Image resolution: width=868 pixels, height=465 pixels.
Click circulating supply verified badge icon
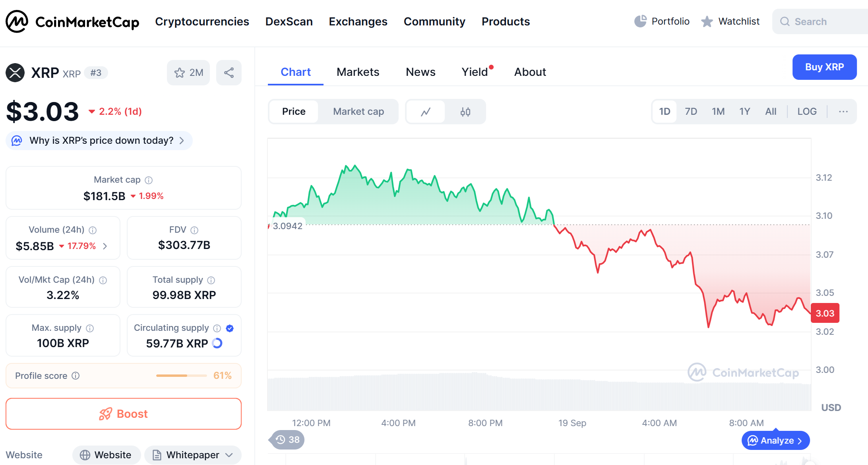point(230,328)
